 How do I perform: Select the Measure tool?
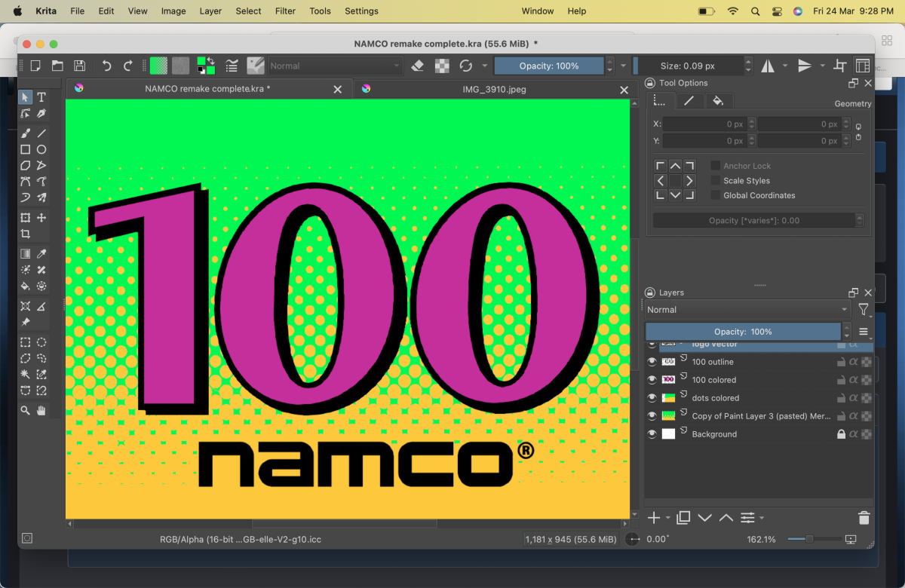[x=41, y=306]
